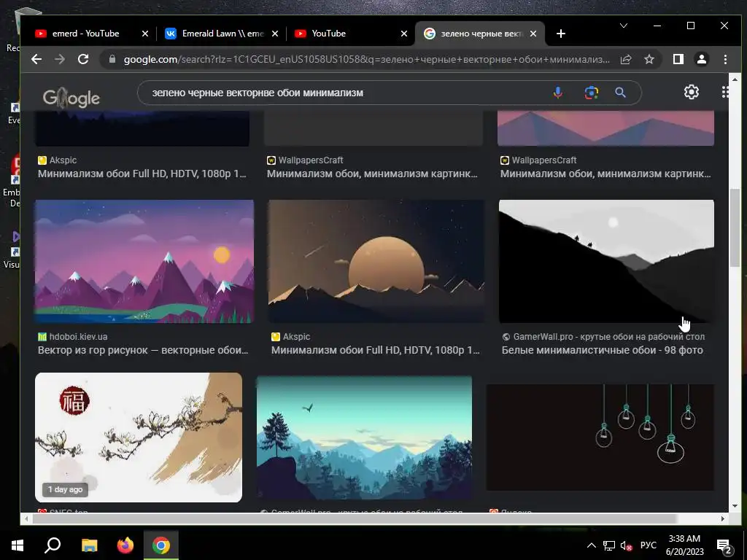This screenshot has height=560, width=747.
Task: Open the pink polygon mountains thumbnail
Action: coord(605,128)
